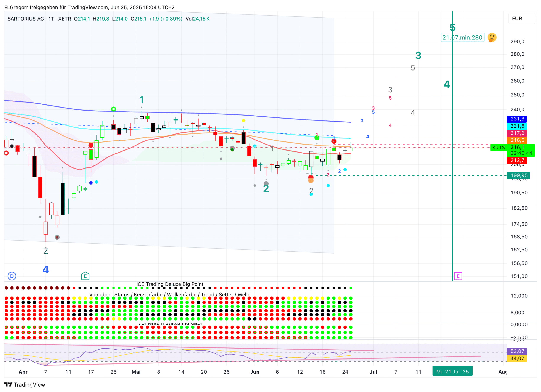The image size is (541, 392).
Task: Click the SRT3 price label tag
Action: point(498,148)
